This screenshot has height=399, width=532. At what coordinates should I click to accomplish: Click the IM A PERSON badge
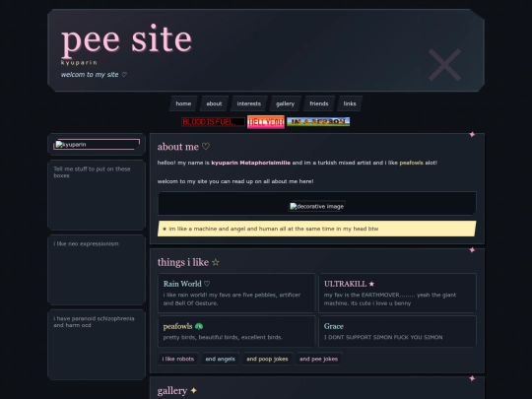click(x=318, y=121)
